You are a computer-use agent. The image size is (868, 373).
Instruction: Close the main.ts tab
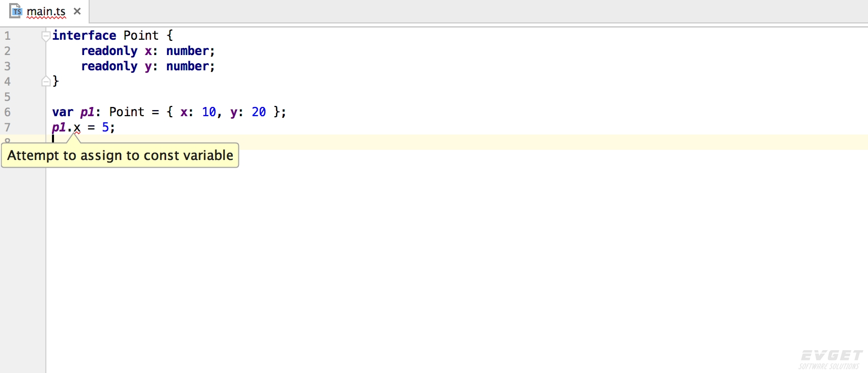click(77, 11)
